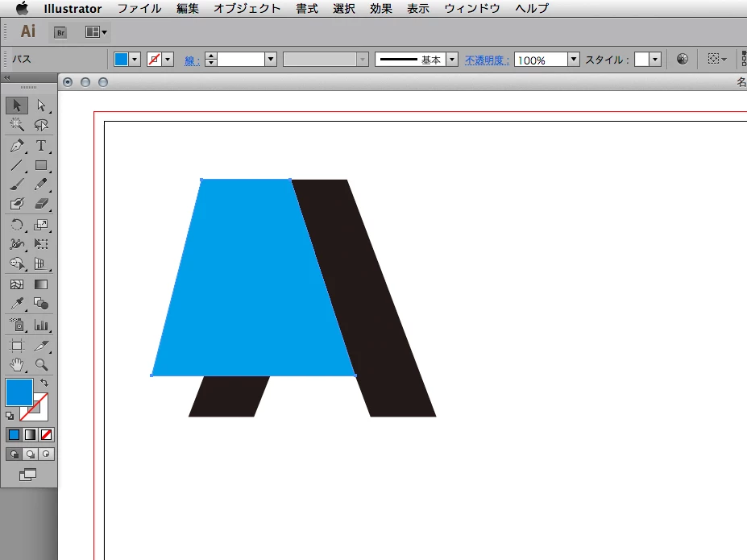Open the 編集 menu

pyautogui.click(x=187, y=9)
